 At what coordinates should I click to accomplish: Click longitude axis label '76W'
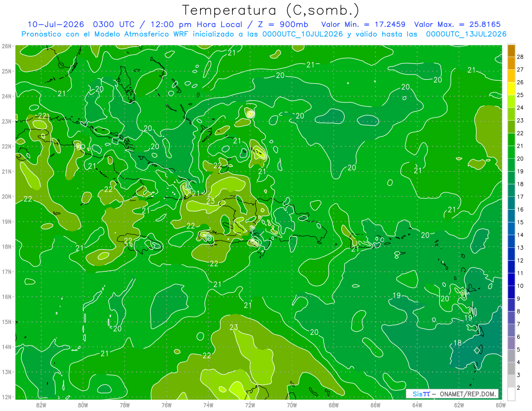tap(167, 404)
